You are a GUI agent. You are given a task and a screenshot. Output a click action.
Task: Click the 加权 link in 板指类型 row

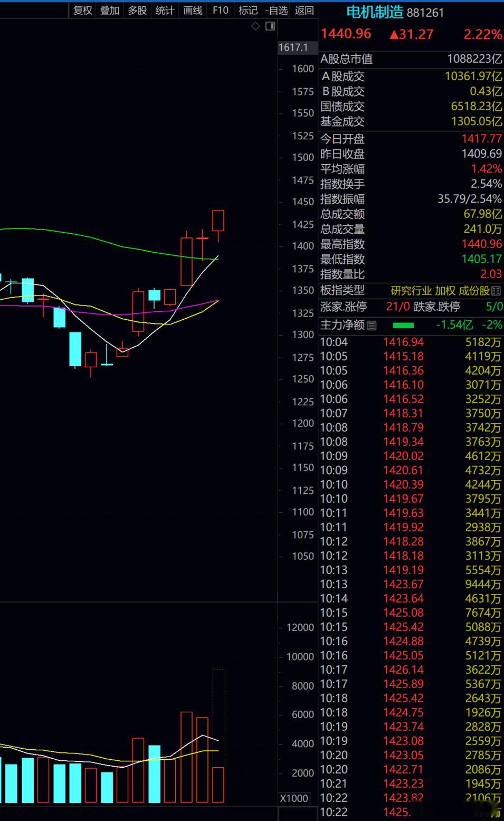pos(445,291)
